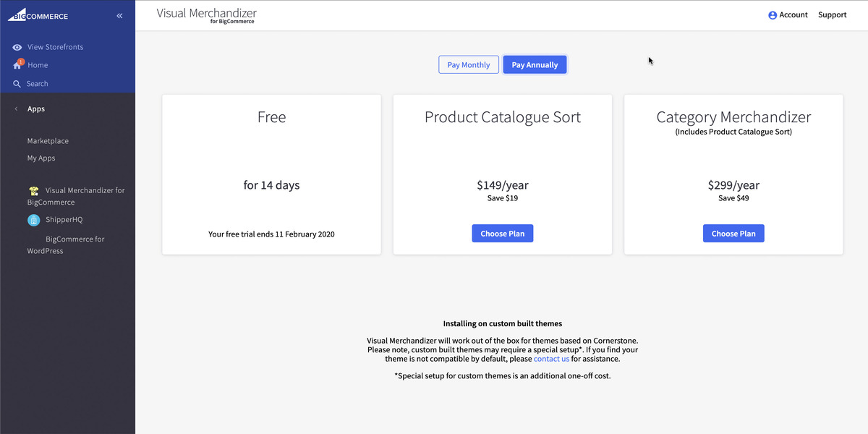This screenshot has height=434, width=868.
Task: Go back using the Apps chevron
Action: click(17, 109)
